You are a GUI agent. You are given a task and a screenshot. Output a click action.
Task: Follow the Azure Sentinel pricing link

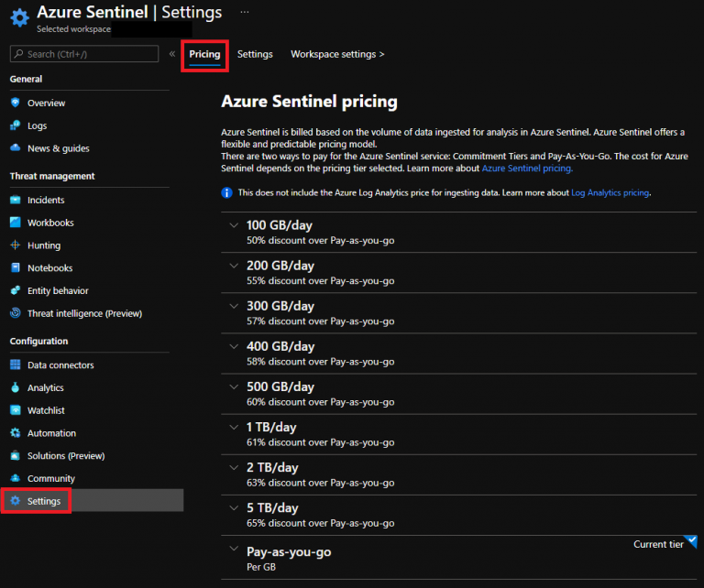point(527,169)
